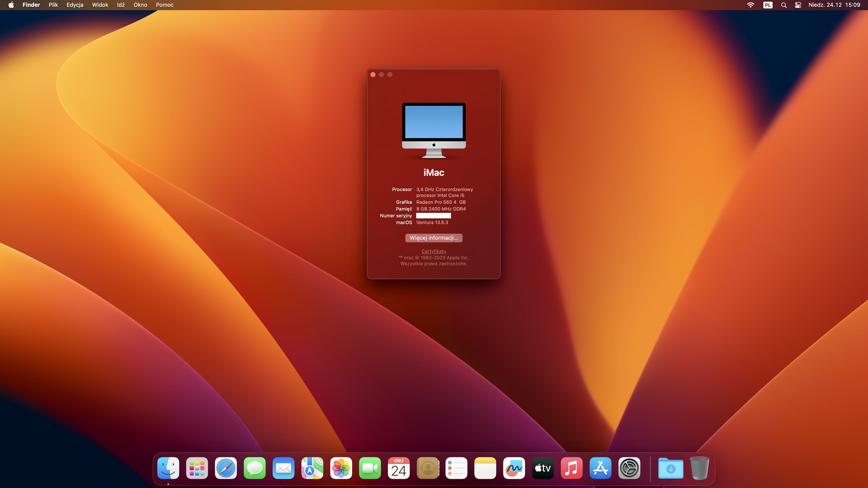Open Launchpad in the Dock

pyautogui.click(x=197, y=468)
